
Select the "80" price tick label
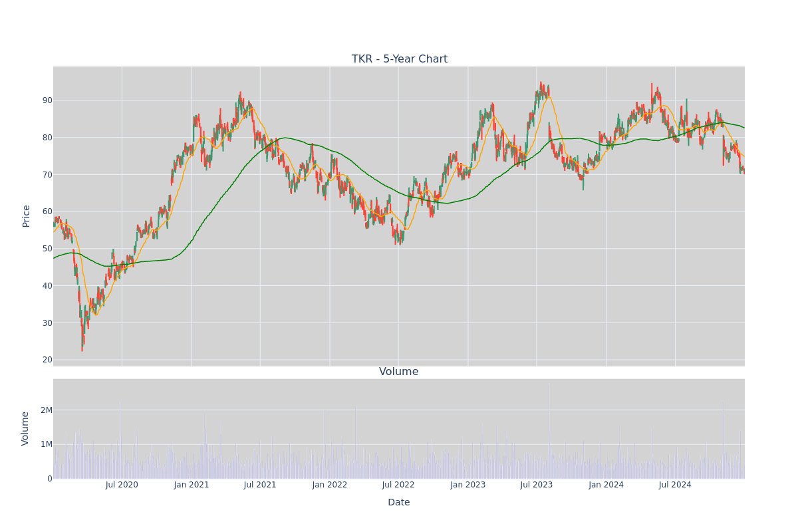point(48,138)
